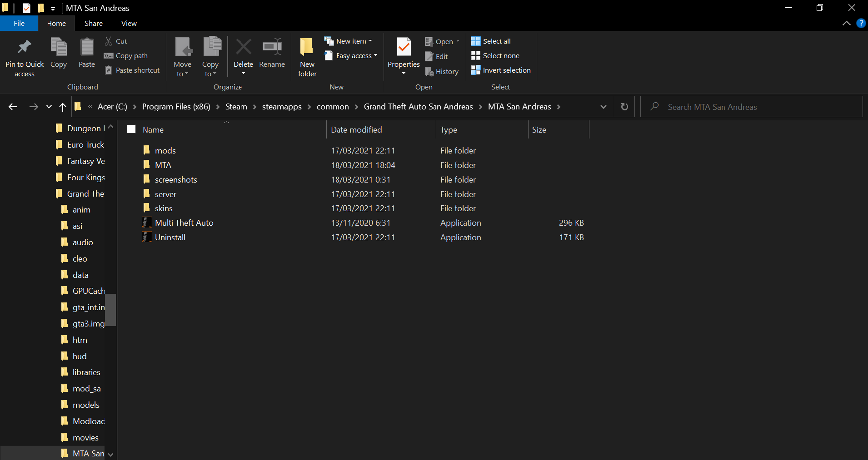
Task: Click Pin to Quick access icon
Action: pos(24,47)
